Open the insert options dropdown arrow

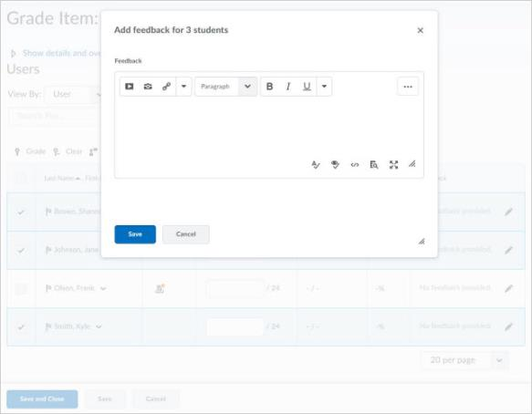click(183, 87)
